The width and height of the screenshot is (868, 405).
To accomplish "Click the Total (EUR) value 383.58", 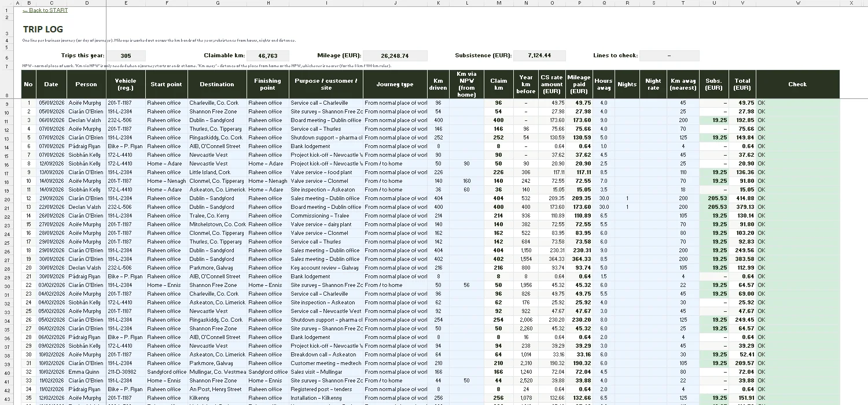I will point(742,259).
